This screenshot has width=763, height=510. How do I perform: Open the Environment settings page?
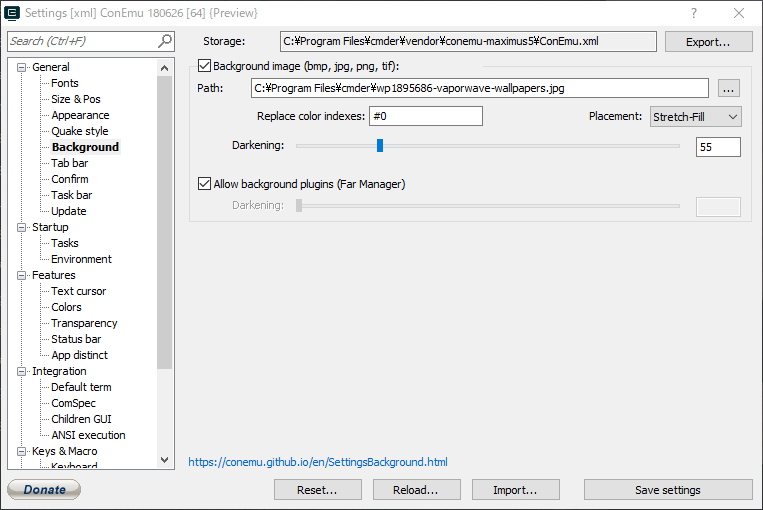click(81, 259)
